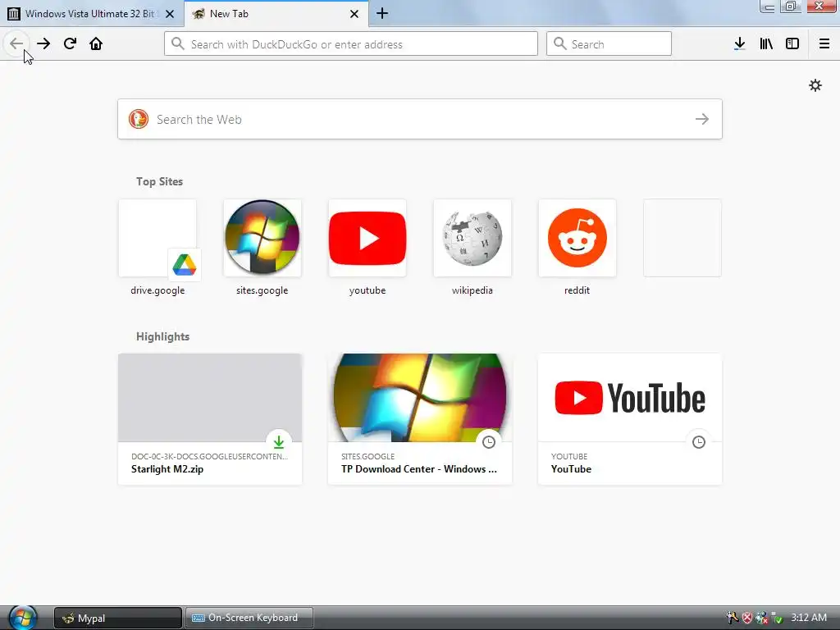The height and width of the screenshot is (630, 840).
Task: Click magnifier icon in Search box
Action: 559,43
